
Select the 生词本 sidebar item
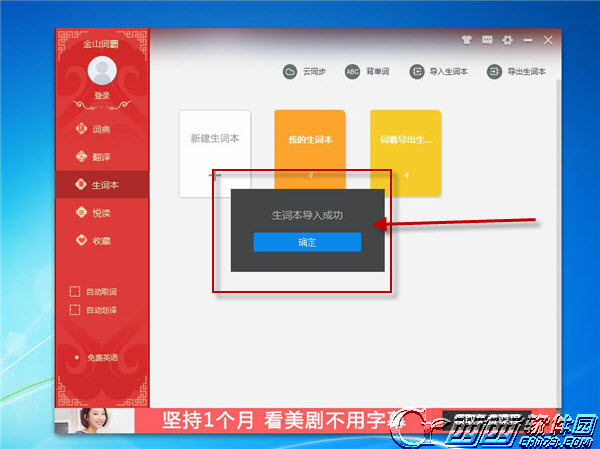pos(102,185)
